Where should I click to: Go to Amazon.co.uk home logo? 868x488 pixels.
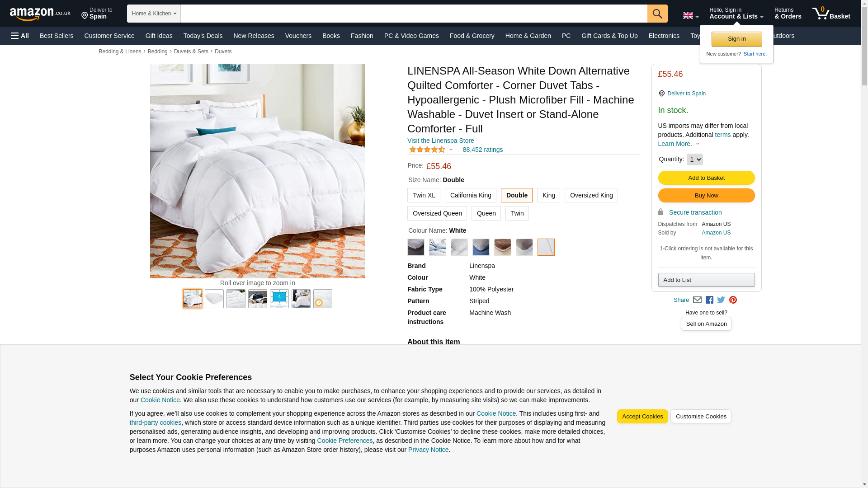tap(40, 14)
